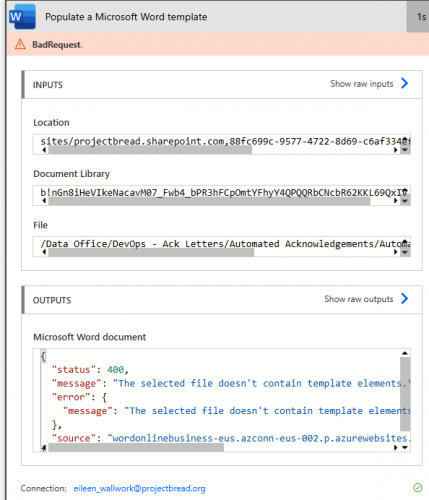Click right scroll arrow in Location field
This screenshot has width=429, height=500.
[x=396, y=150]
